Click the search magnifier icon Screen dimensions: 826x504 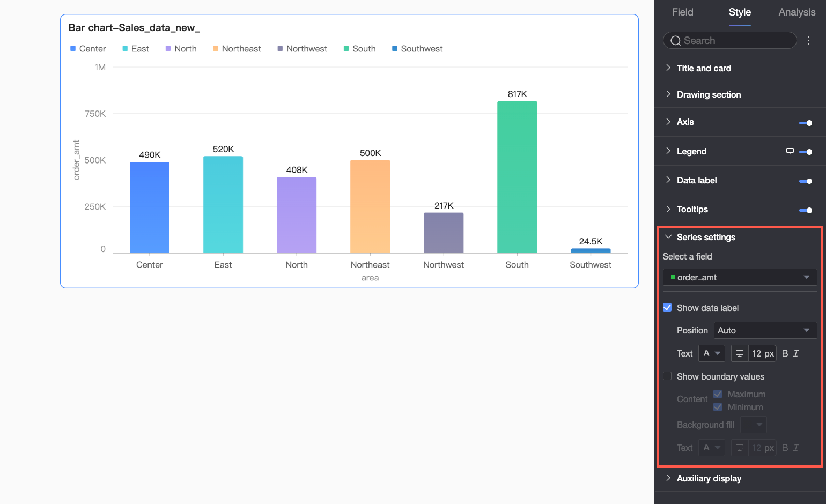coord(675,41)
